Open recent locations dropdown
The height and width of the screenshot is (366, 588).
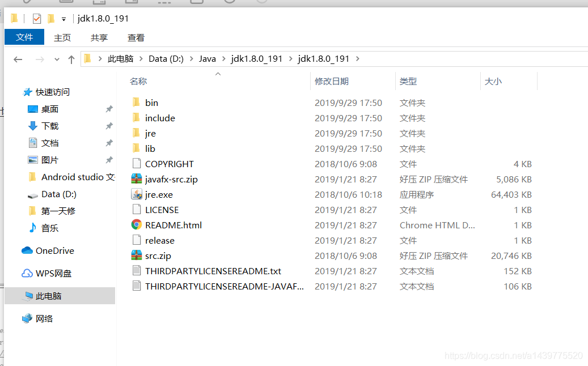[x=57, y=59]
